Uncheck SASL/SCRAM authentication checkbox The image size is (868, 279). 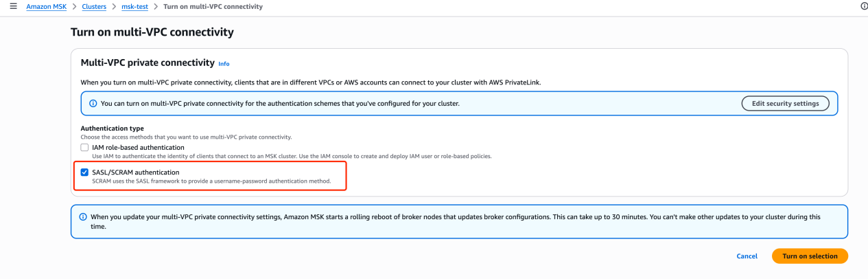click(x=84, y=172)
